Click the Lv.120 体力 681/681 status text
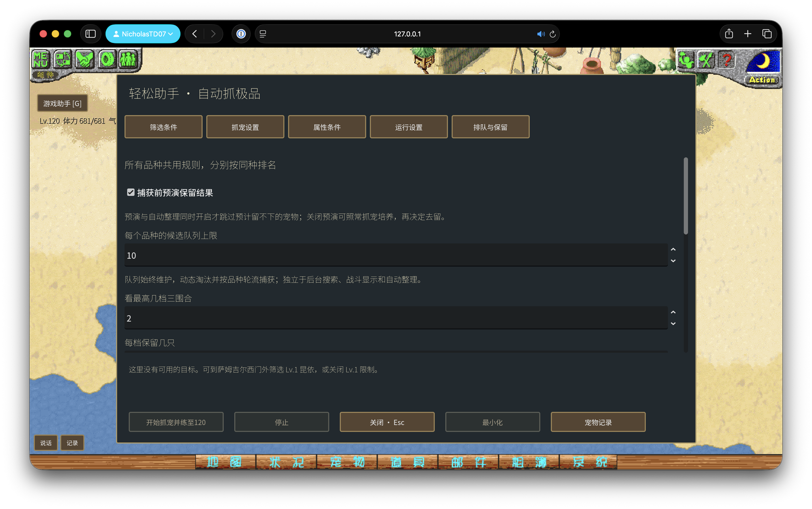Image resolution: width=812 pixels, height=509 pixels. click(73, 121)
